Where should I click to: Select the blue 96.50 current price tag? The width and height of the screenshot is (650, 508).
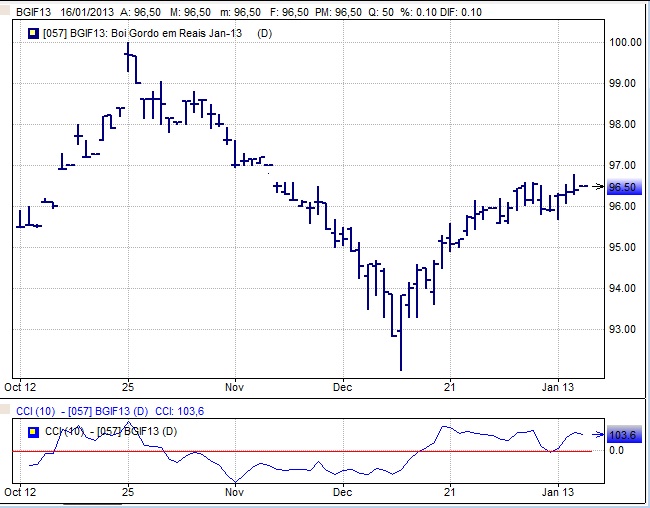click(622, 187)
